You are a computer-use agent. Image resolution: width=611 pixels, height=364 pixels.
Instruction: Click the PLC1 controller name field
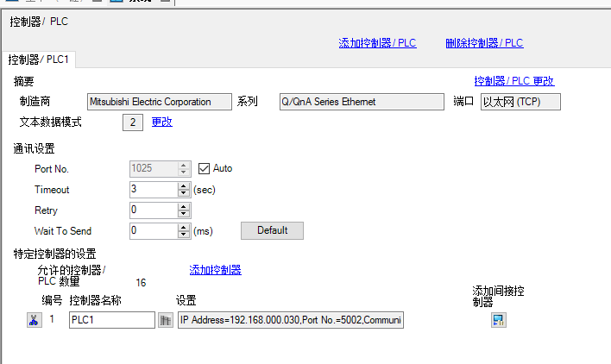pos(111,320)
